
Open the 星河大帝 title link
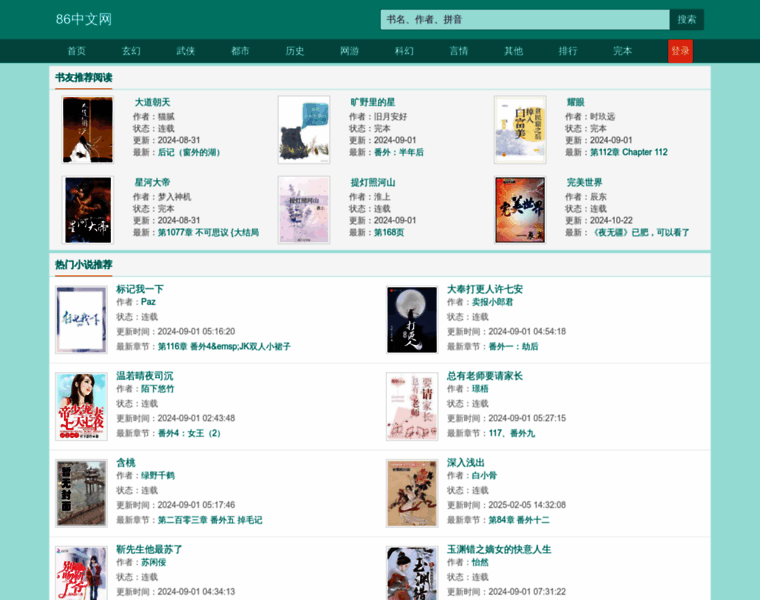click(152, 183)
